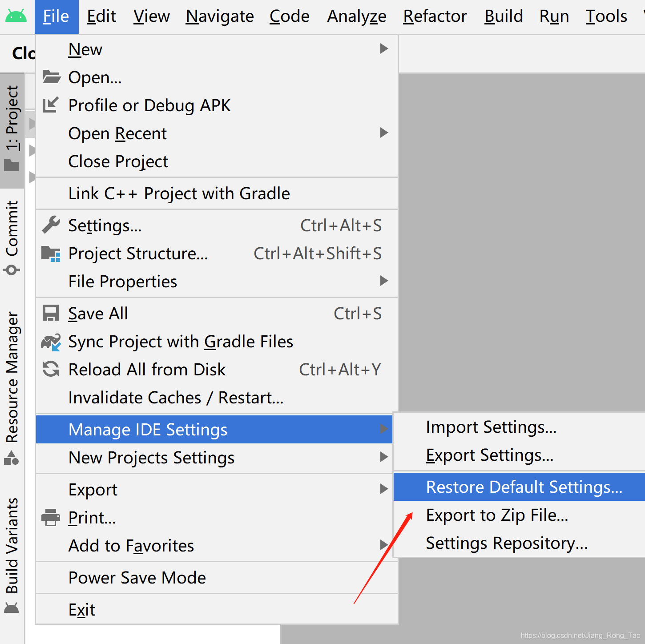645x644 pixels.
Task: Click the Android Studio logo icon
Action: [x=16, y=16]
